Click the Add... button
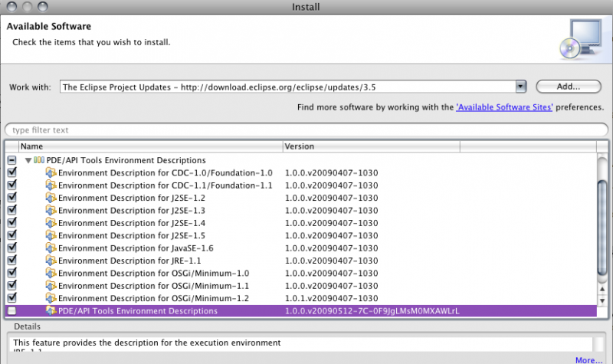Viewport: 613px width, 364px height. [569, 87]
